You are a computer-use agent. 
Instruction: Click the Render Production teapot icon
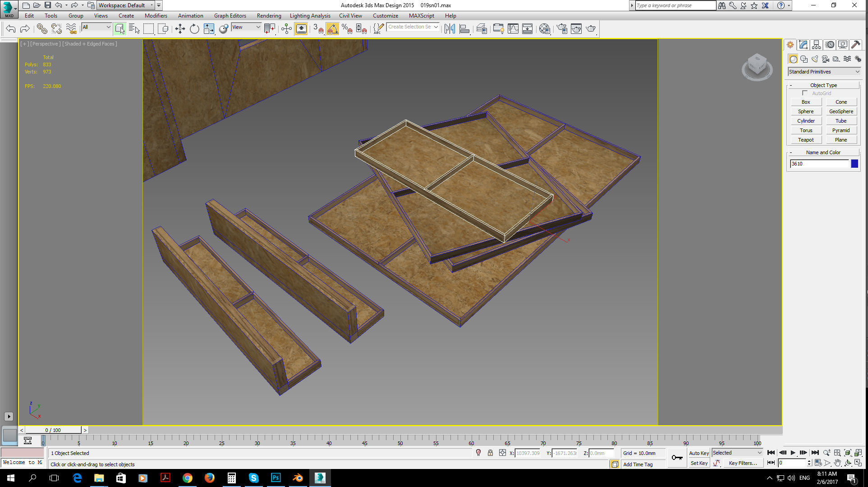coord(591,29)
